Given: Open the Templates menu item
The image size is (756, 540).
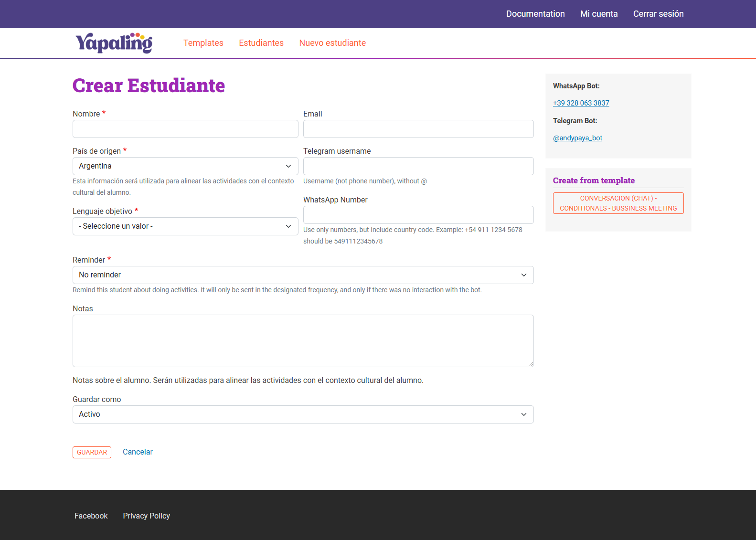Looking at the screenshot, I should click(203, 43).
